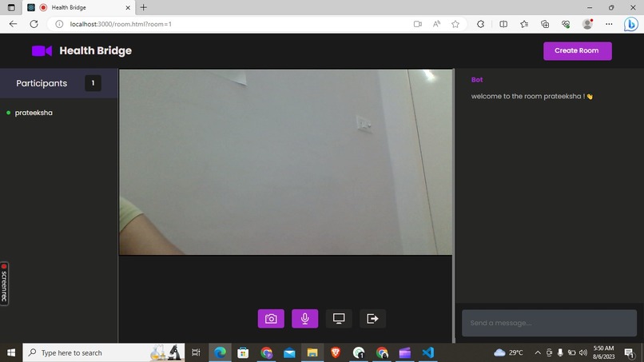The image size is (644, 362).
Task: Select the Health Bridge browser tab
Action: [78, 7]
